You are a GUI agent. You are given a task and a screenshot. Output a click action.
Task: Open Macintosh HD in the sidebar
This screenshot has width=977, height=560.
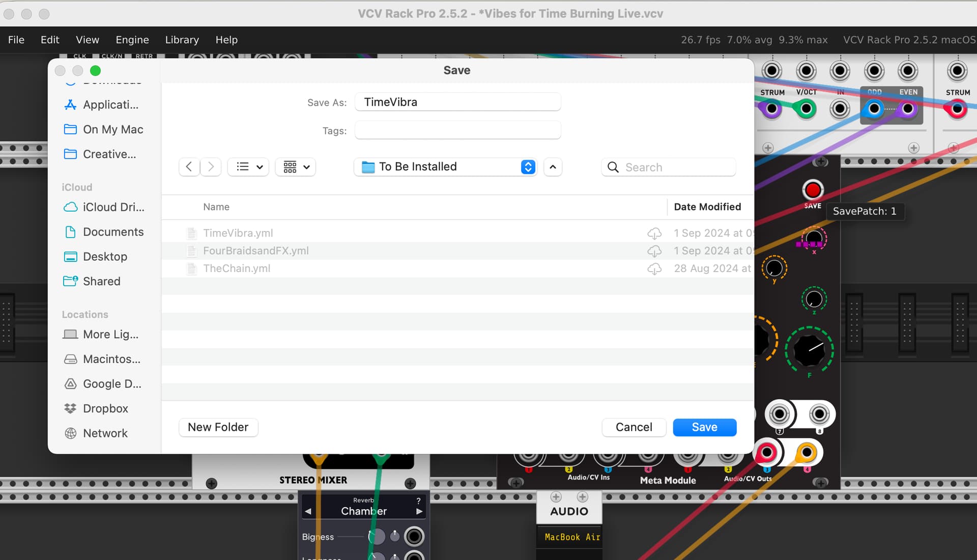click(x=102, y=359)
